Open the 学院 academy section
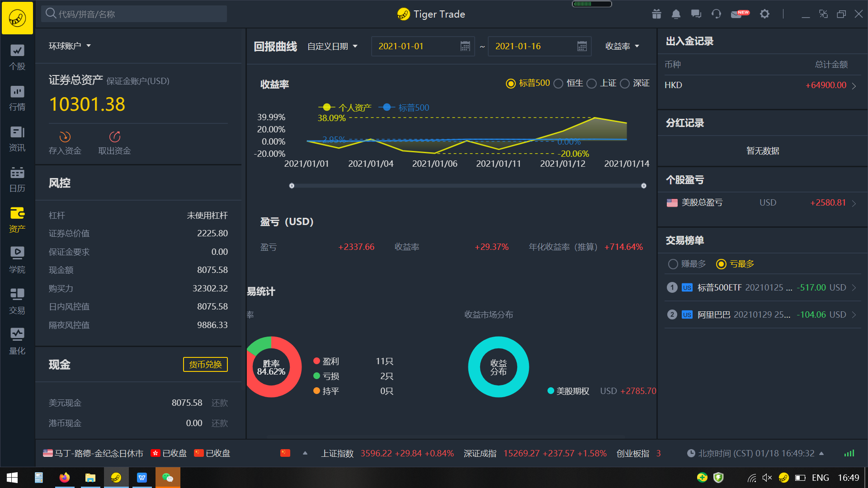 pyautogui.click(x=17, y=261)
